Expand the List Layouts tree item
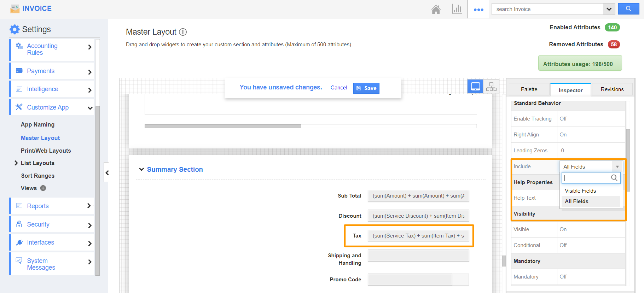Screen dimensions: 644x293 [x=16, y=163]
